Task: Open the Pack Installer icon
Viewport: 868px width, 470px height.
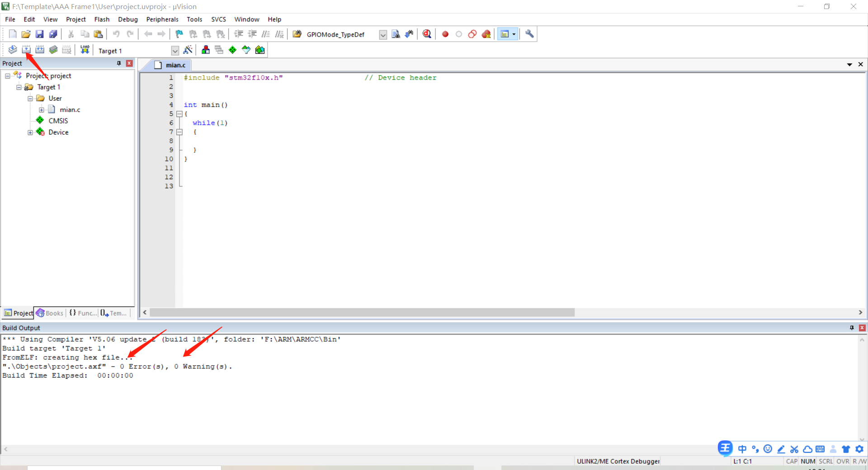Action: tap(260, 50)
